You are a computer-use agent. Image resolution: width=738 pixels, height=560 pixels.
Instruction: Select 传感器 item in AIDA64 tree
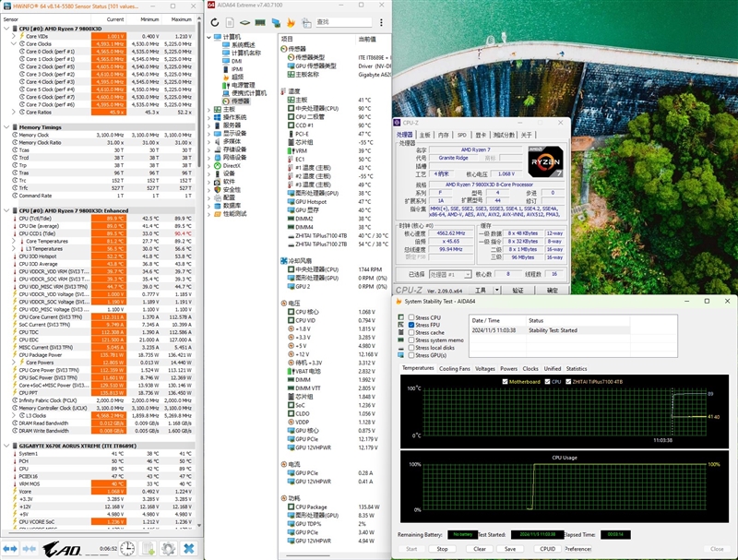[240, 101]
